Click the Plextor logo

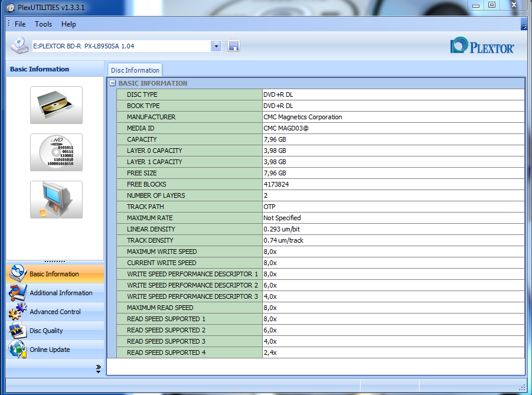pyautogui.click(x=482, y=46)
